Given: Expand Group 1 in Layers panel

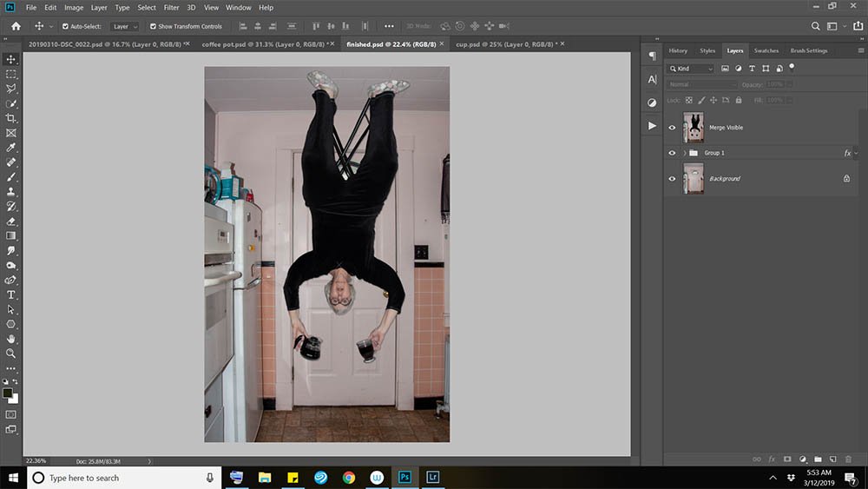Looking at the screenshot, I should (685, 153).
